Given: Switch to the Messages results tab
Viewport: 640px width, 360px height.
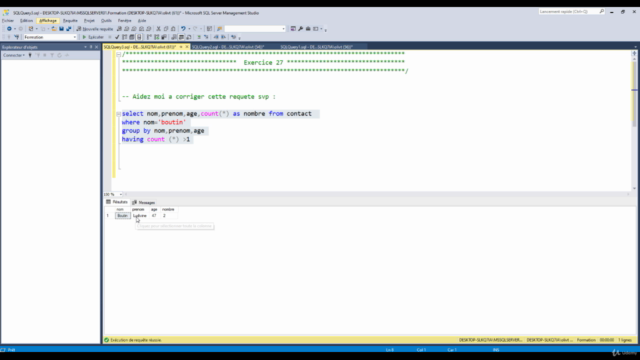Looking at the screenshot, I should (144, 202).
